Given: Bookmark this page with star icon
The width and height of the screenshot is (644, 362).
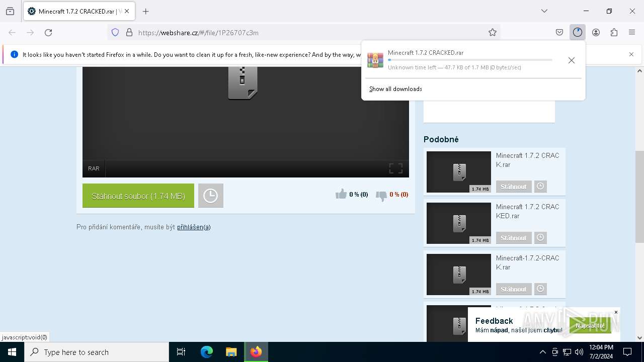Looking at the screenshot, I should click(x=493, y=32).
